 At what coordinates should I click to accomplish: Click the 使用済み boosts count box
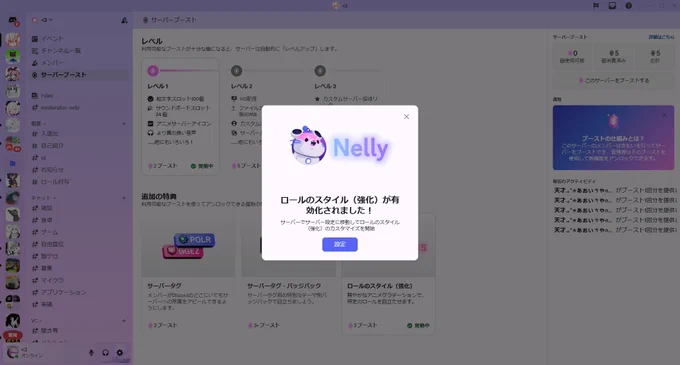[613, 56]
